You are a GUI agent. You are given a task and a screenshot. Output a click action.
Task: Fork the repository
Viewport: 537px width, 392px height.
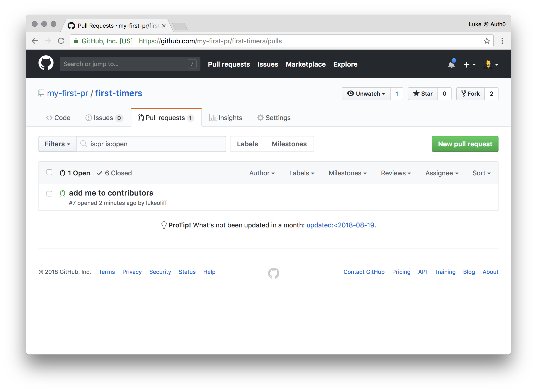(x=471, y=94)
